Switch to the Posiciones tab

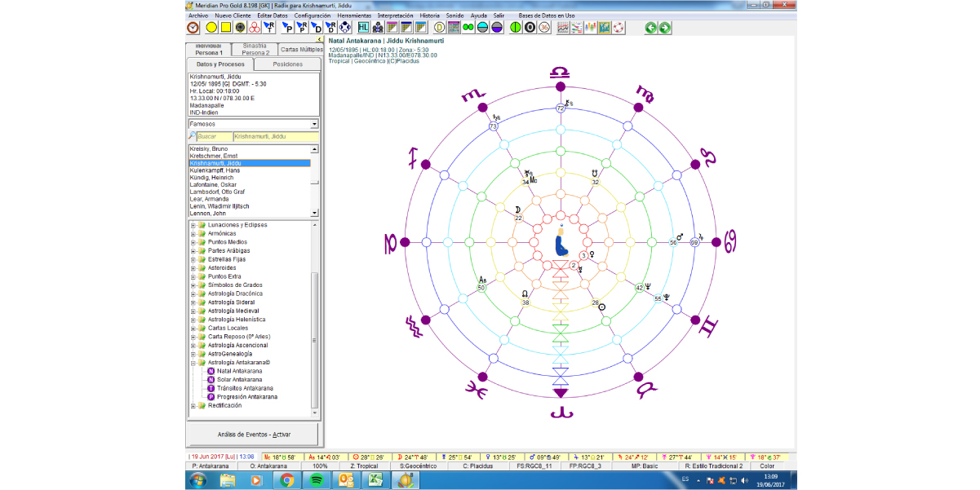(288, 64)
